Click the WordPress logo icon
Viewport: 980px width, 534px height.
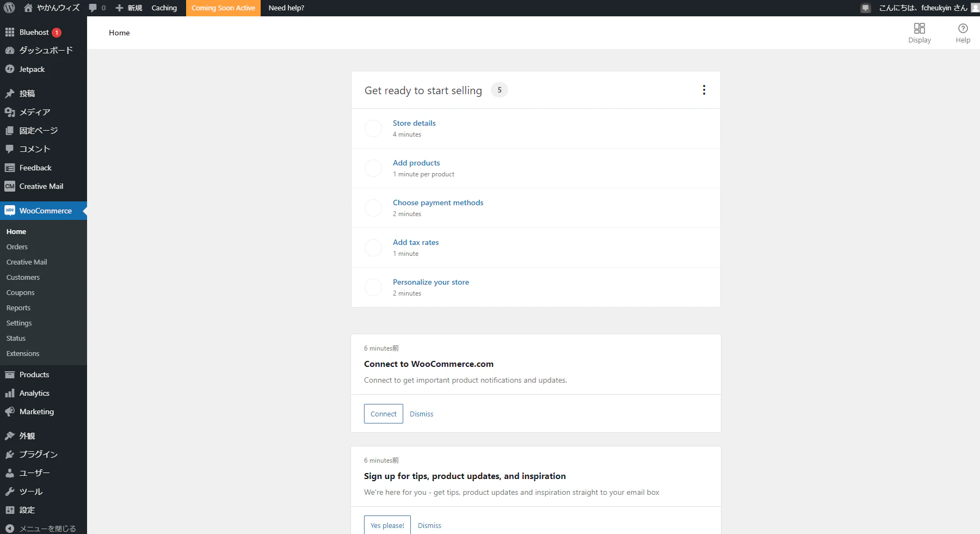(x=9, y=8)
